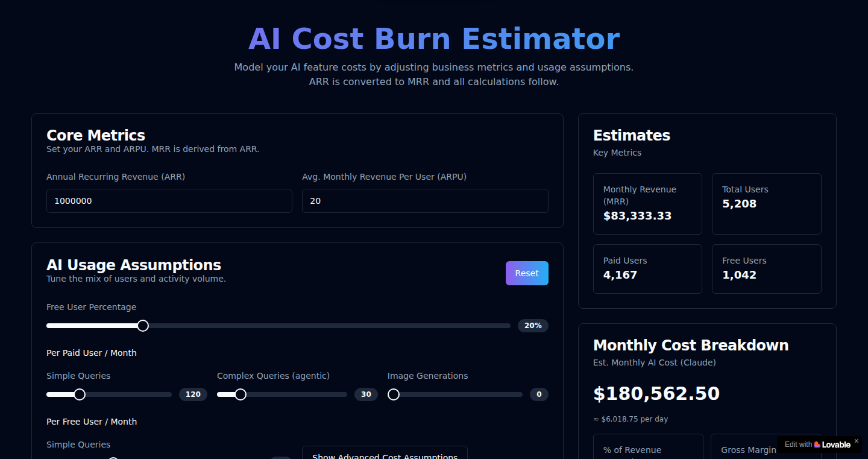
Task: Click the Gross Margin card label
Action: [749, 450]
